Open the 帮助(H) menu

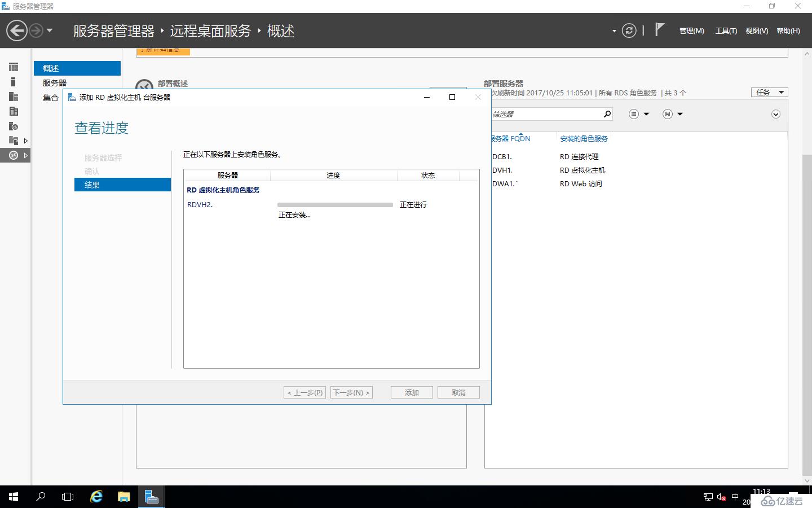pos(788,31)
